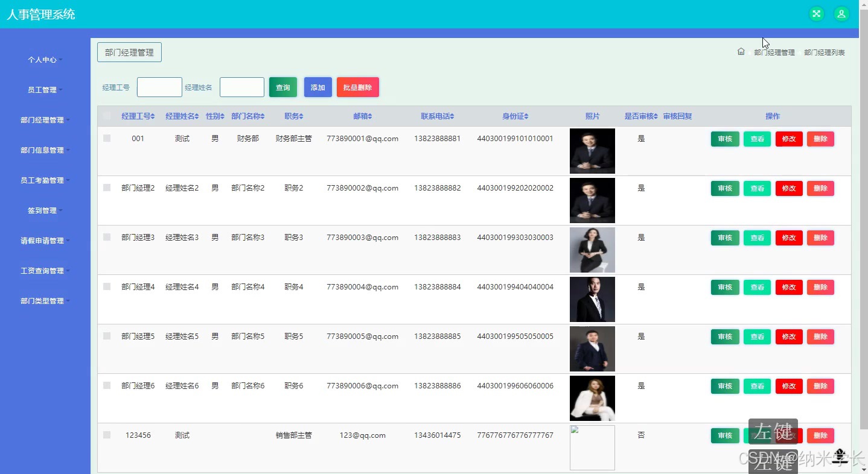Image resolution: width=868 pixels, height=474 pixels.
Task: Click the home icon in the breadcrumb
Action: (x=741, y=52)
